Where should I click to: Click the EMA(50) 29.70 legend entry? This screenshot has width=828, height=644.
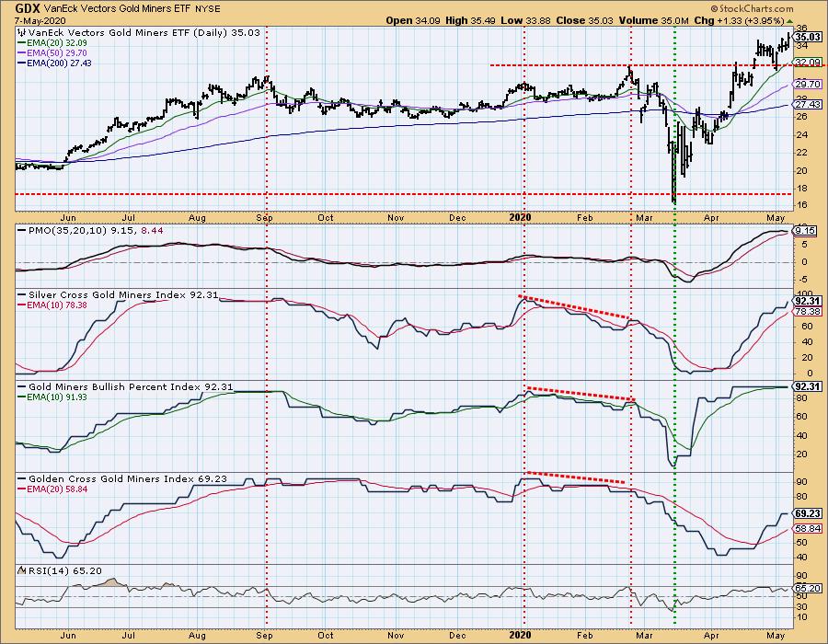pos(52,52)
